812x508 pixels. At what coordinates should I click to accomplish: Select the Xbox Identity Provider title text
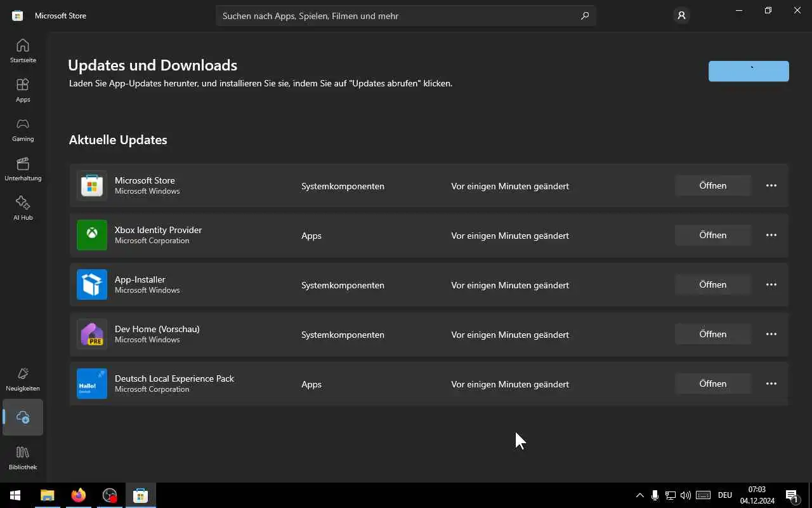click(x=158, y=230)
